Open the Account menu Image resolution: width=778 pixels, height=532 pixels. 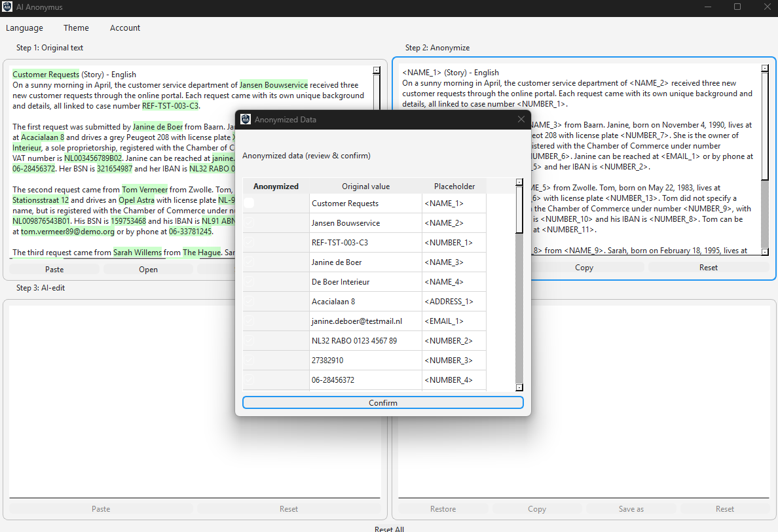[125, 27]
